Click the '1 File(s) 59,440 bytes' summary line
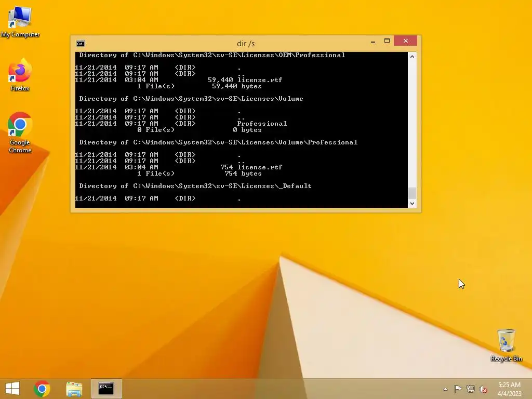The height and width of the screenshot is (399, 532). pyautogui.click(x=199, y=86)
